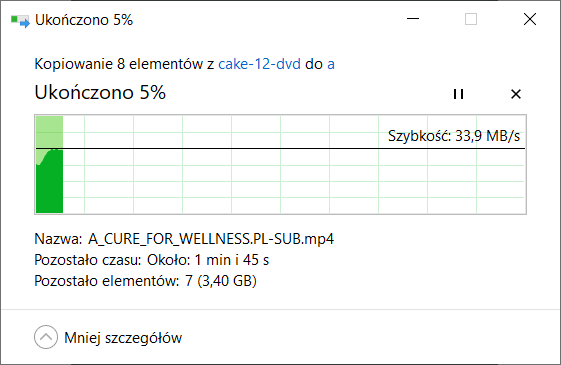Click the black speed line in the graph
This screenshot has width=561, height=365.
pyautogui.click(x=280, y=148)
